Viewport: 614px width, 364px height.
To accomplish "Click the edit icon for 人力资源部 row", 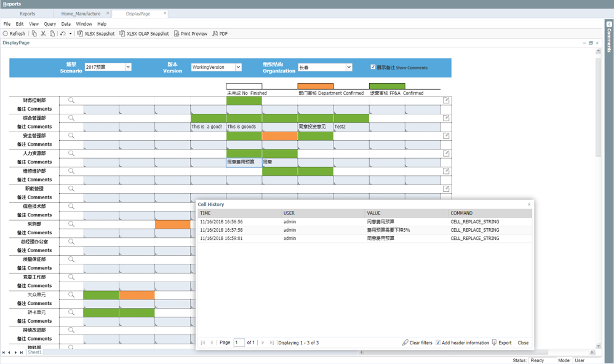I will 446,153.
